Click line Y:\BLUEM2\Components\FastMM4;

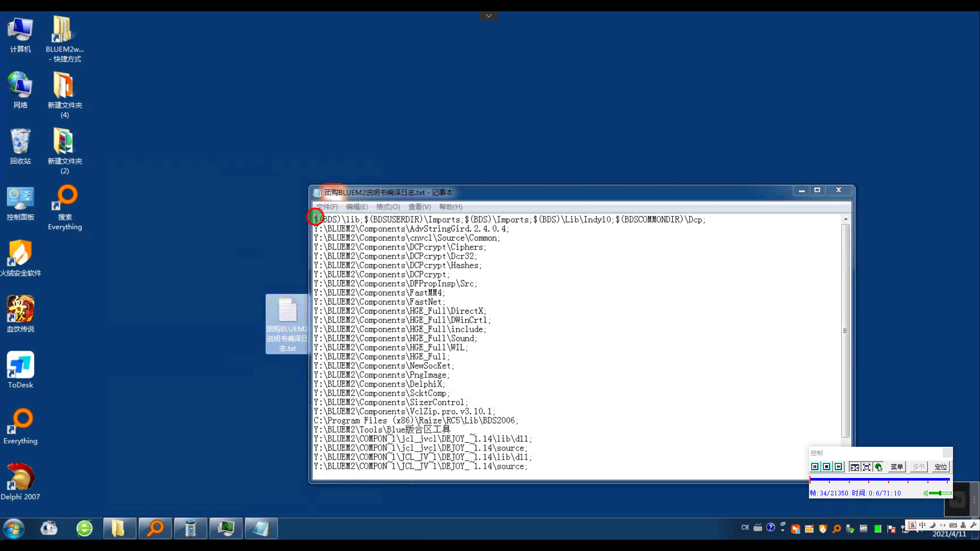coord(379,293)
